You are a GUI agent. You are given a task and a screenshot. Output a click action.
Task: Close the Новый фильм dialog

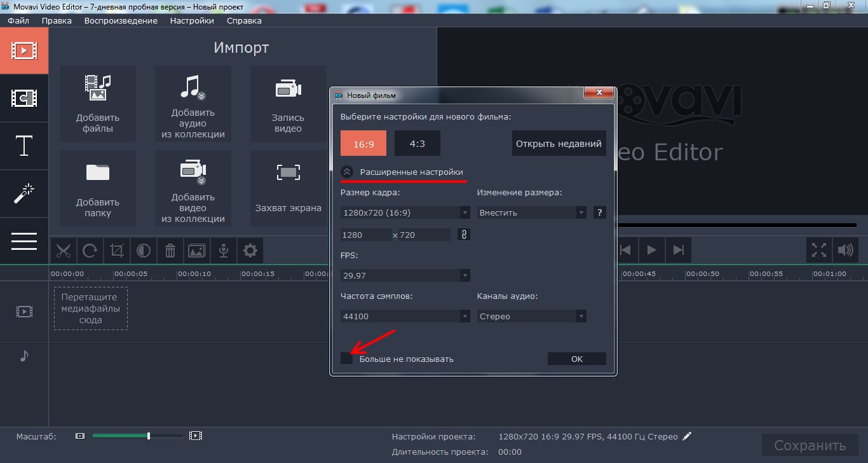(x=599, y=94)
